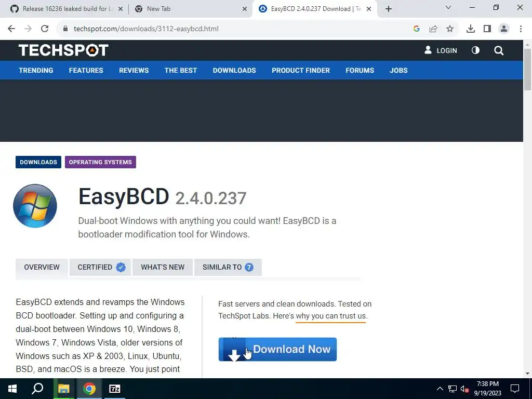Open a new browser tab

[389, 9]
